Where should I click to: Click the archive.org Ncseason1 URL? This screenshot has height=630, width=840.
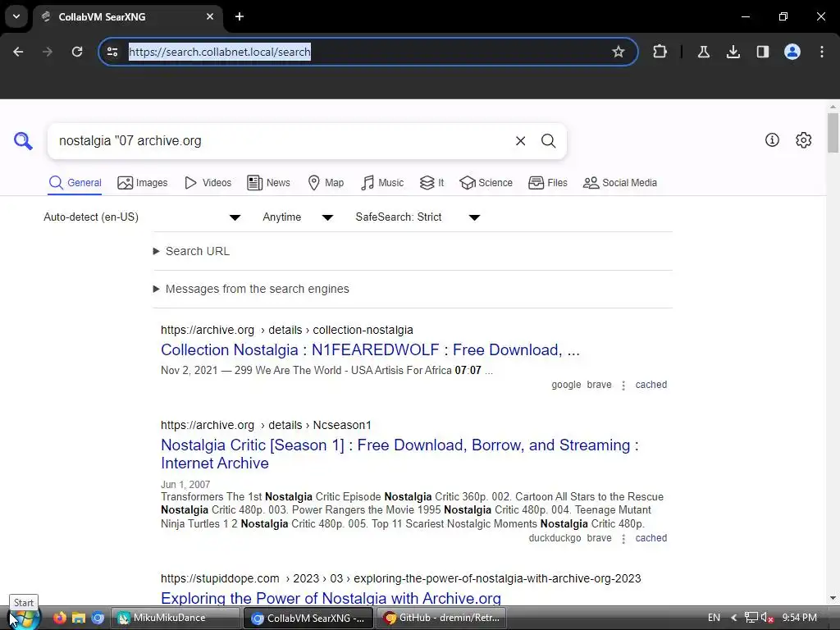pyautogui.click(x=267, y=425)
